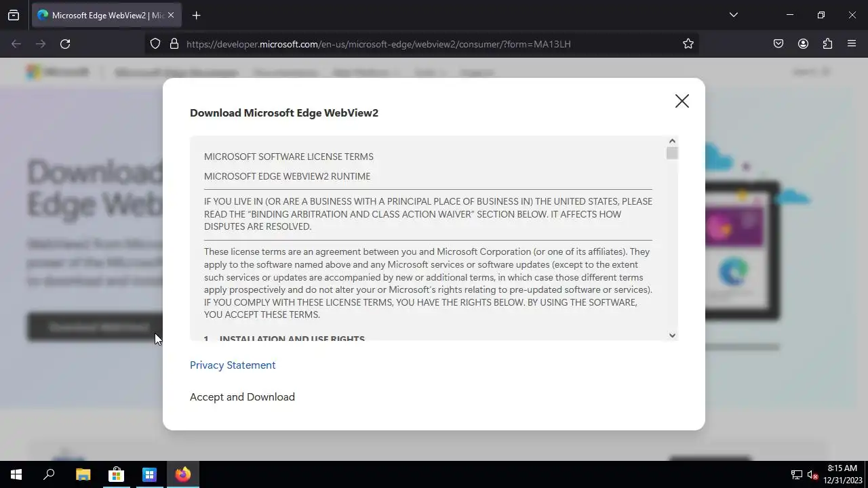Viewport: 868px width, 488px height.
Task: Open Microsoft Store from the taskbar
Action: click(x=116, y=474)
